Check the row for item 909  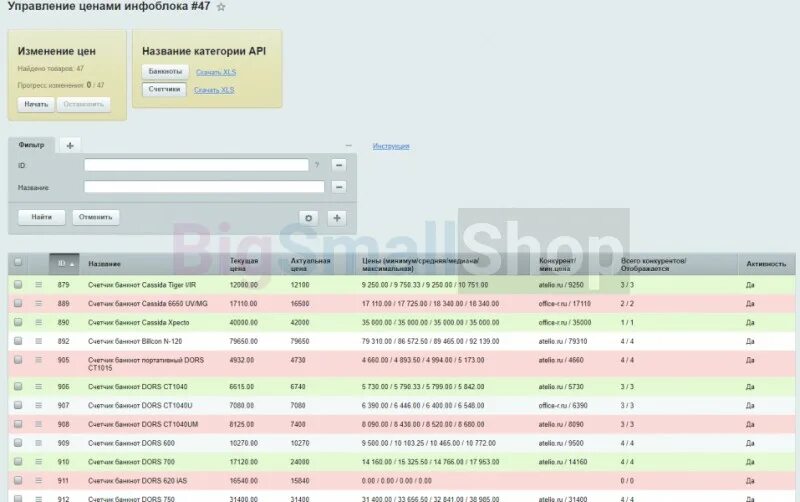click(x=18, y=443)
